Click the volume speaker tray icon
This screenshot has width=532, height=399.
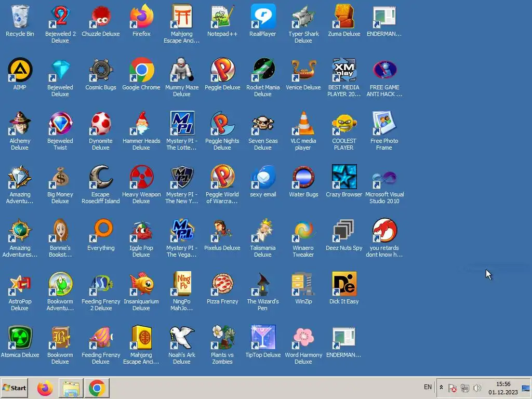477,388
